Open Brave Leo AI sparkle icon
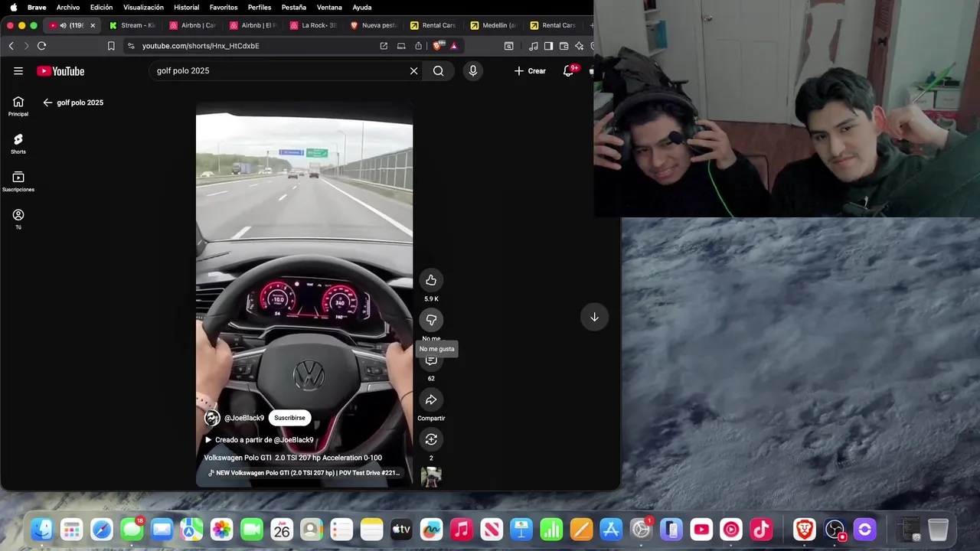 [580, 46]
